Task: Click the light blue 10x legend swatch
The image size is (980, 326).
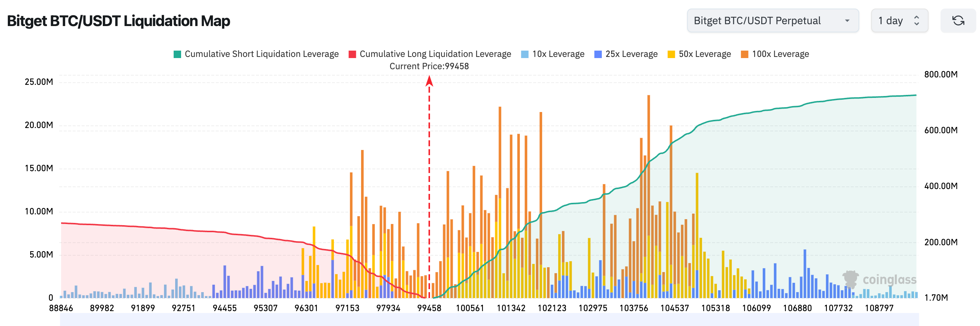Action: point(525,54)
